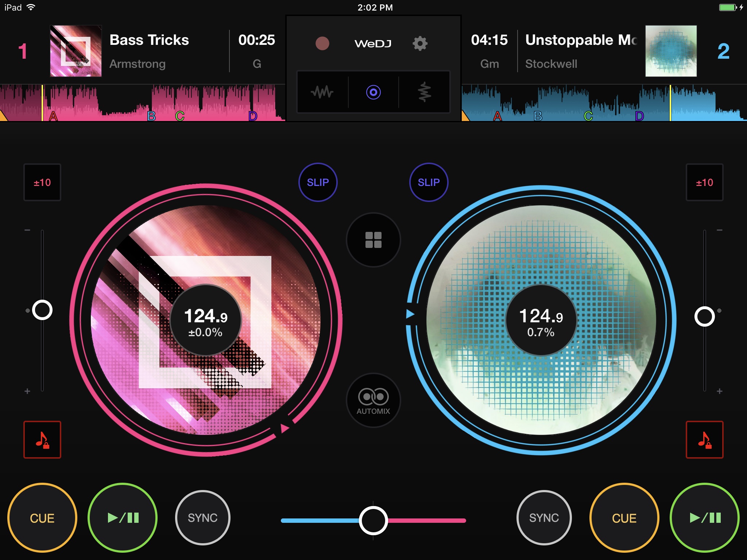Tap deck 1 BPM display 124.9 ±0.0%
747x560 pixels.
[206, 320]
